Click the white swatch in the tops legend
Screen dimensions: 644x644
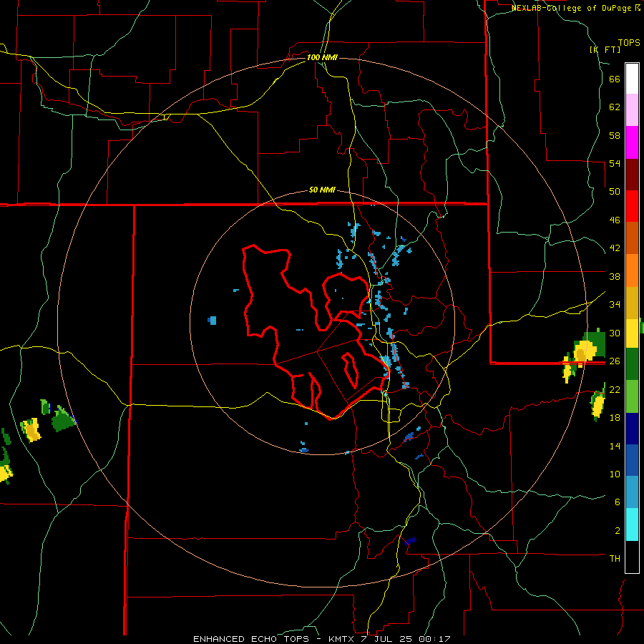click(x=632, y=79)
